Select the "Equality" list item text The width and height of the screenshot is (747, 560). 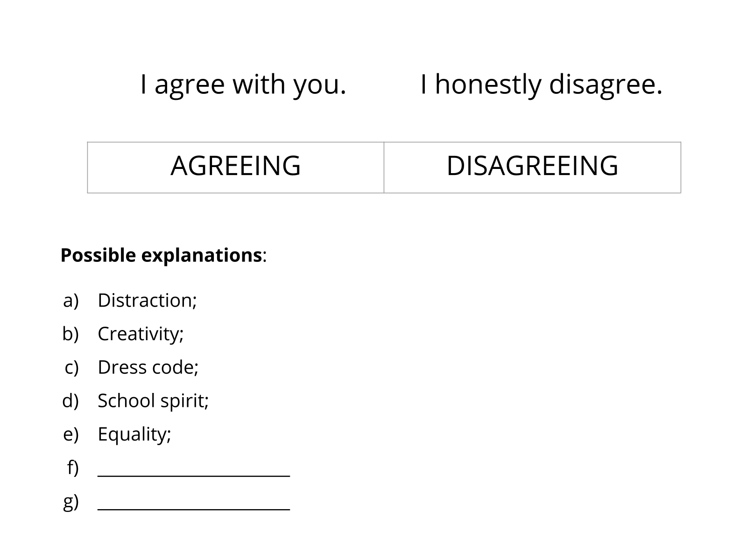[x=134, y=434]
